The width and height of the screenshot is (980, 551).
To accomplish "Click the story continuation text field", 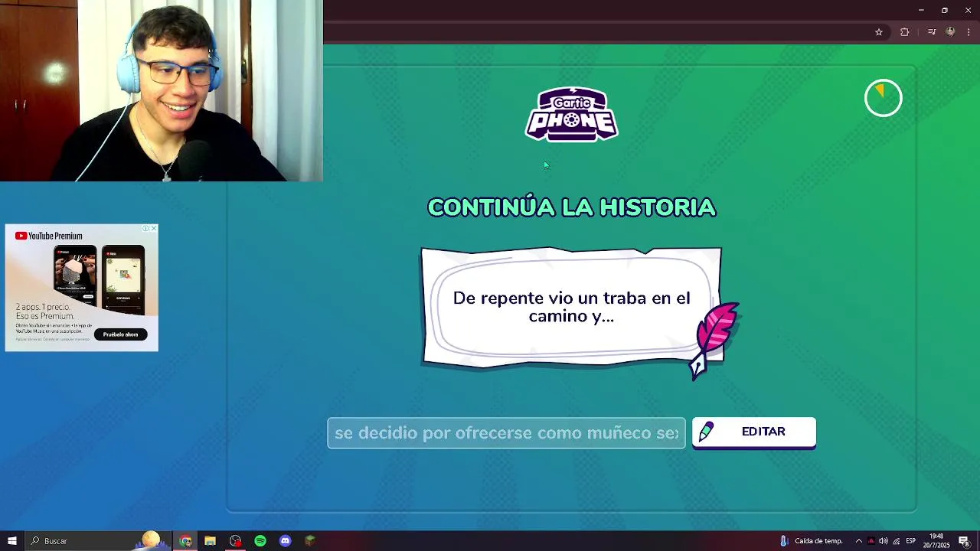I will (x=506, y=433).
